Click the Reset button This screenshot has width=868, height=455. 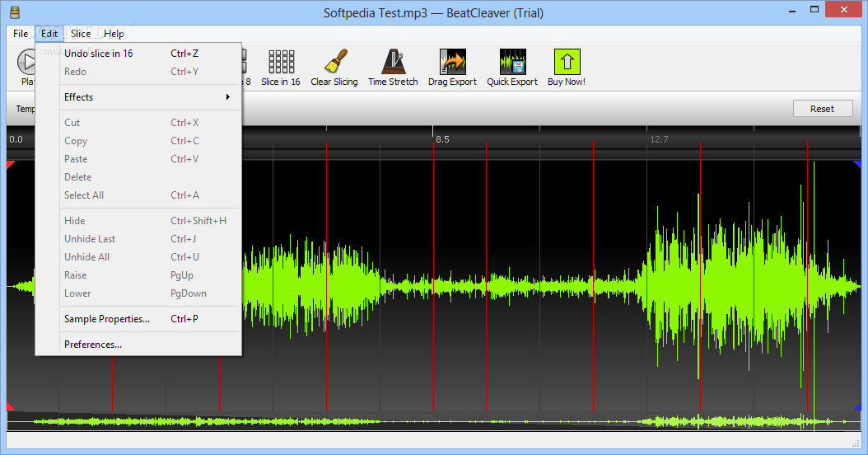click(823, 109)
